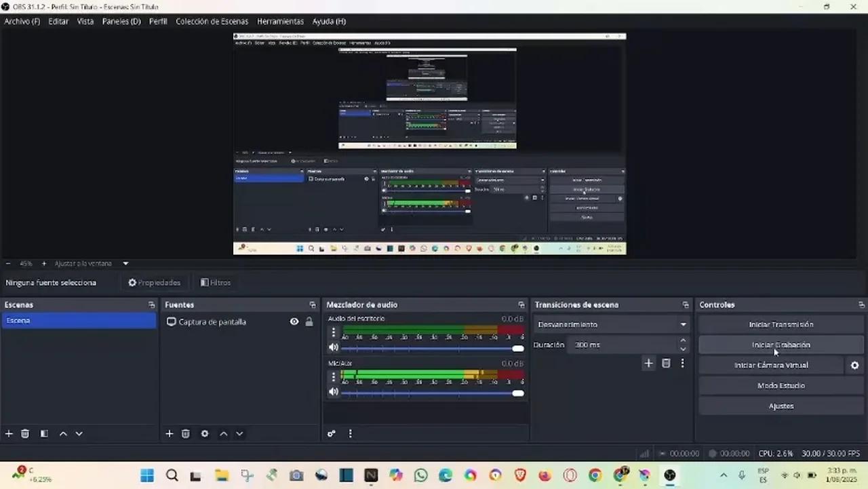Mute Mic/Aux speaker icon
The image size is (868, 489).
pyautogui.click(x=333, y=392)
